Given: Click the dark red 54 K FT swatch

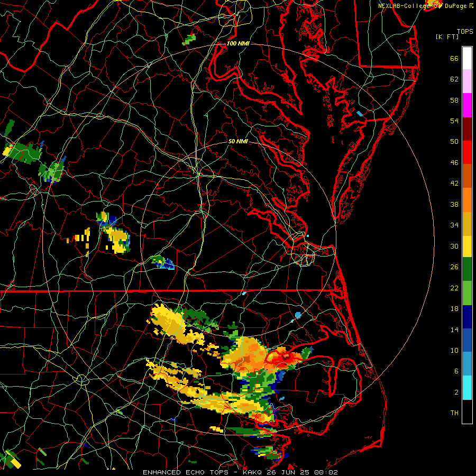Looking at the screenshot, I should point(467,129).
